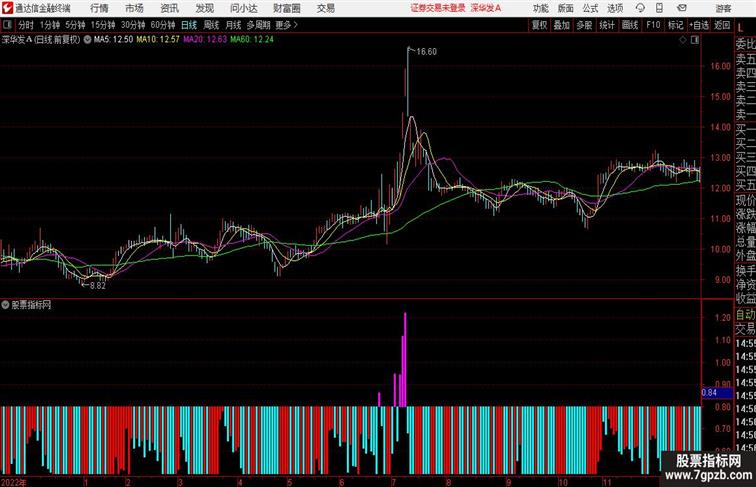Viewport: 756px width, 487px height.
Task: Click the 16.00 price axis label
Action: (720, 67)
